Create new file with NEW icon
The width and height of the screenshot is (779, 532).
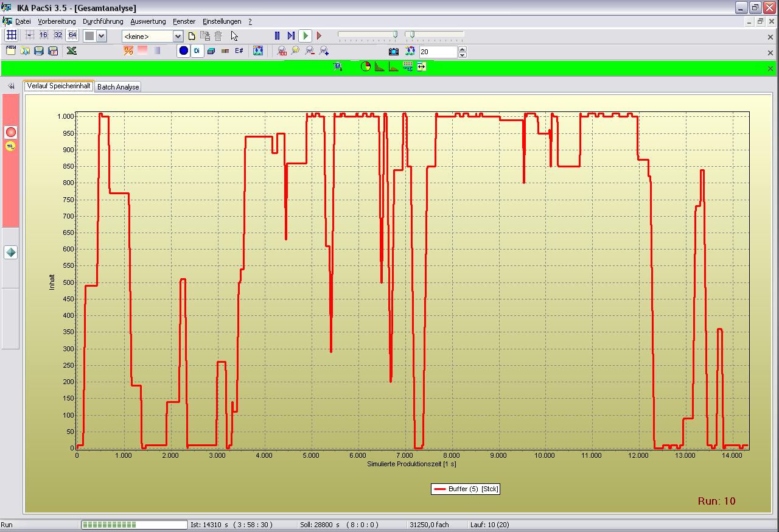click(x=11, y=51)
